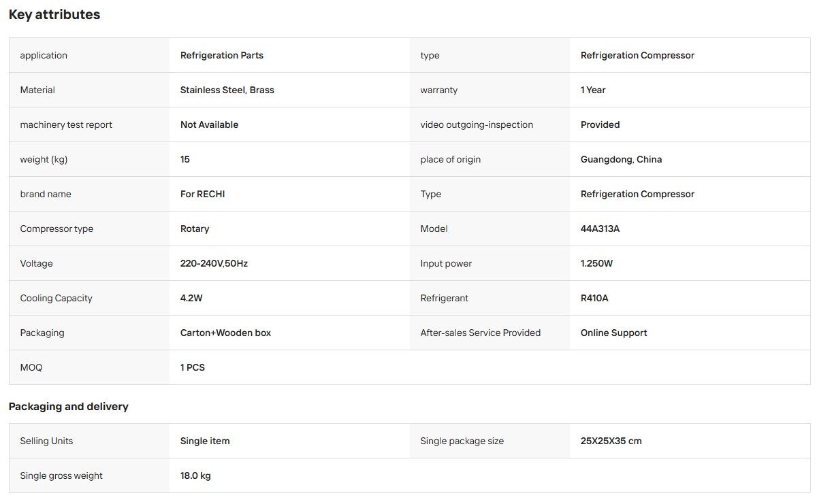Click the Stainless Steel, Brass material value
This screenshot has height=504, width=817.
pyautogui.click(x=227, y=90)
